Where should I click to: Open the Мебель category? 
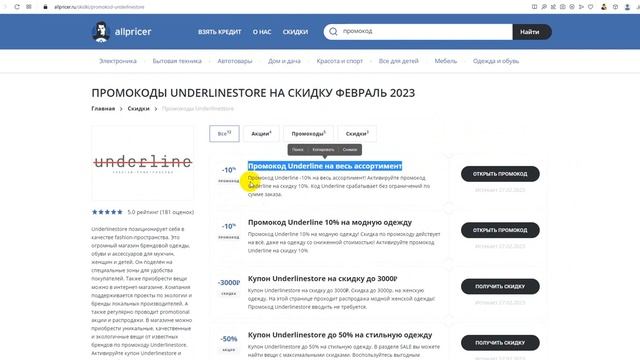pyautogui.click(x=446, y=61)
